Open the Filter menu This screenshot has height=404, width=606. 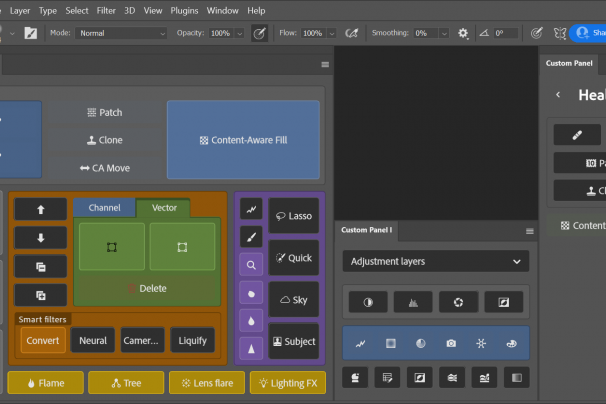coord(106,11)
